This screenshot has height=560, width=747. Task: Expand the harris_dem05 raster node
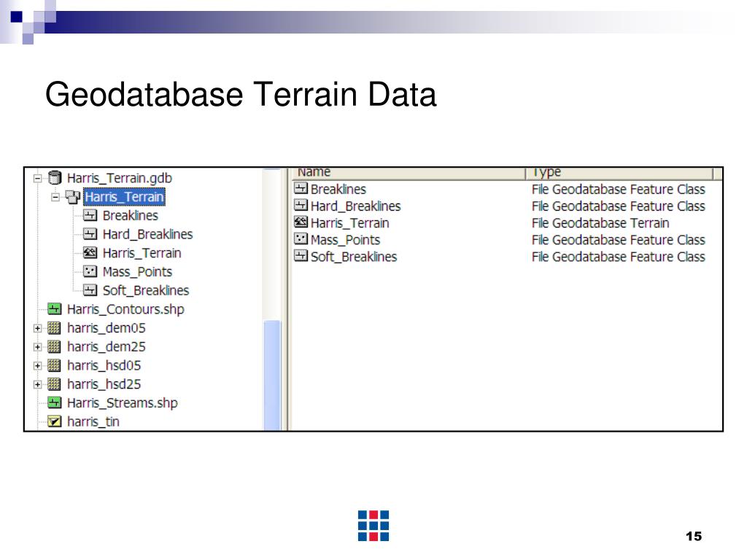(37, 328)
